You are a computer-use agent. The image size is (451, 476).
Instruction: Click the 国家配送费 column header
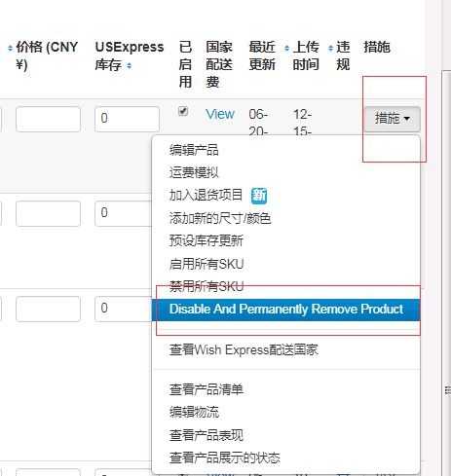coord(219,64)
